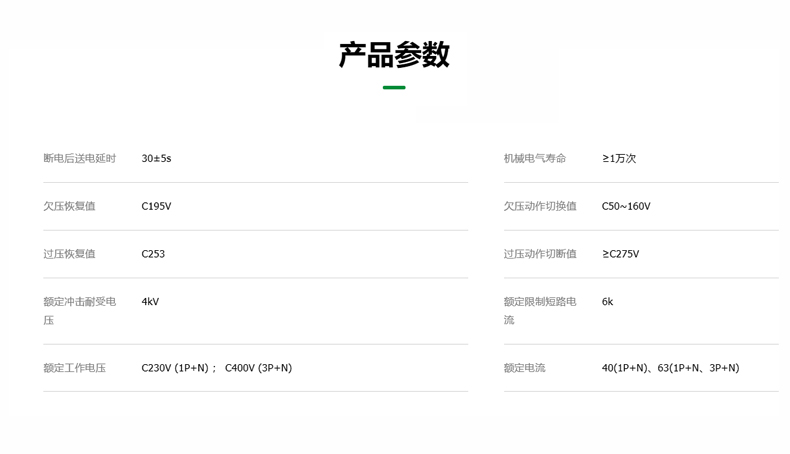
Task: Select the 30±5s value
Action: pos(156,158)
